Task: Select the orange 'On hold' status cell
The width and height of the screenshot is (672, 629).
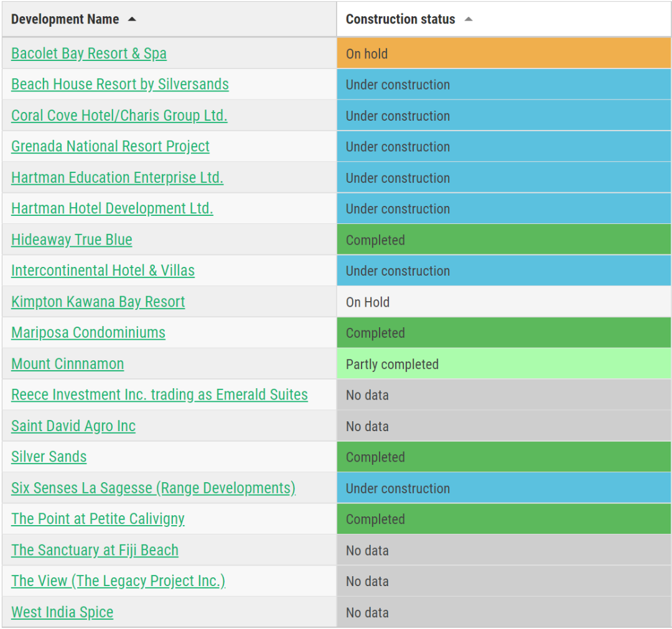Action: click(504, 54)
